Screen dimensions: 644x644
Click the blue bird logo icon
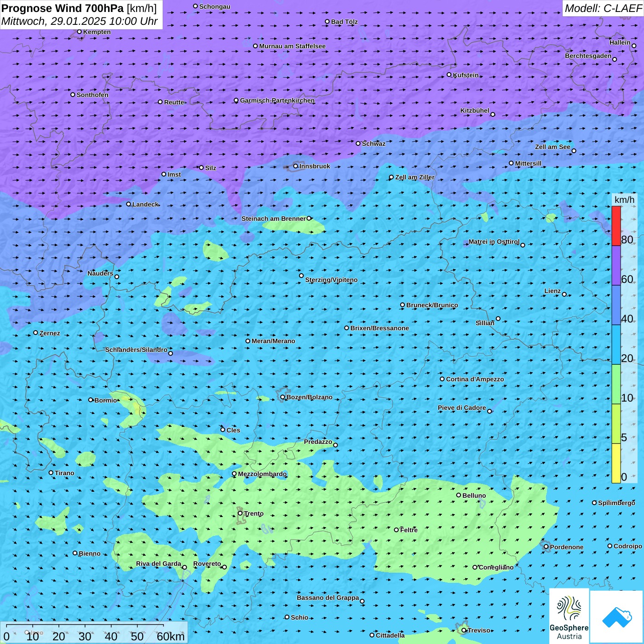[x=617, y=617]
